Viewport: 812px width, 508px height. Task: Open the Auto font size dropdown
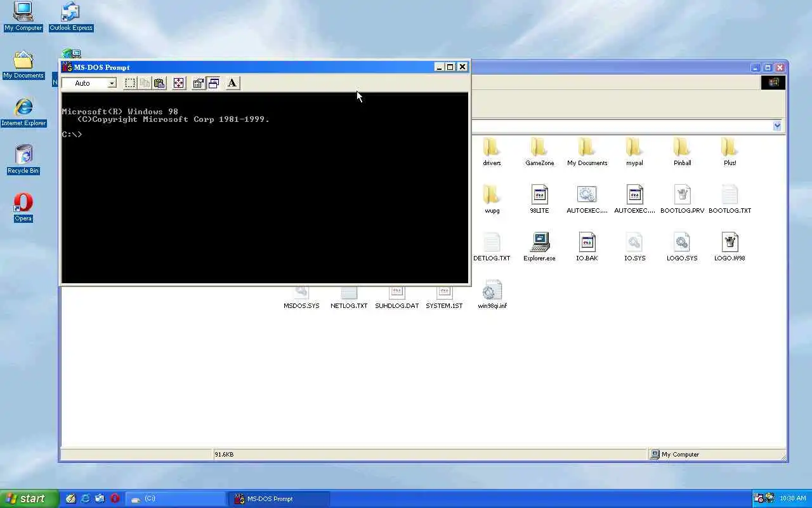point(112,83)
